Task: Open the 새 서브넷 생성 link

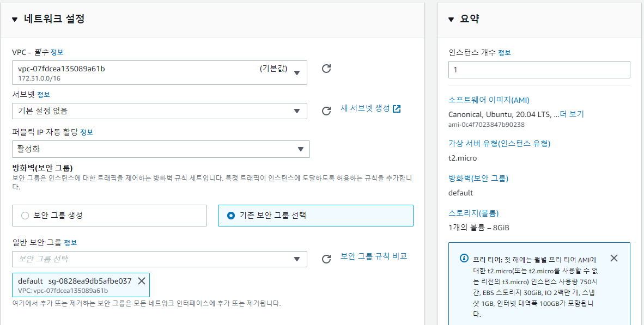Action: pos(365,108)
